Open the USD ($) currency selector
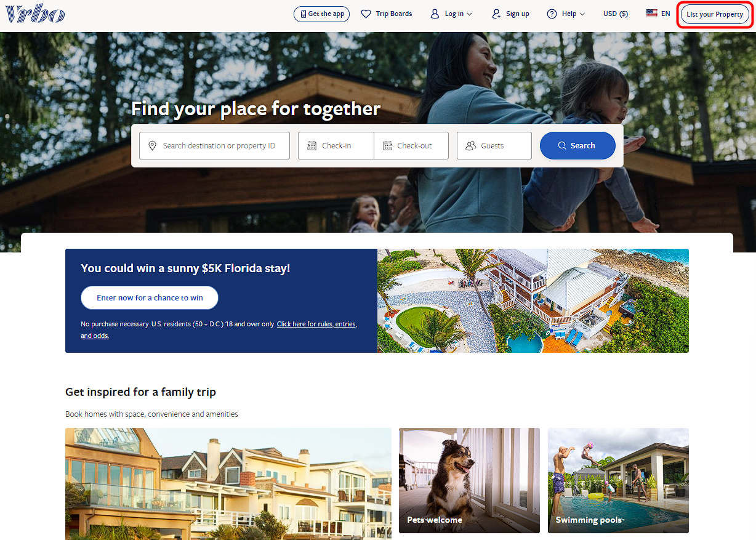Viewport: 756px width, 540px height. click(616, 14)
